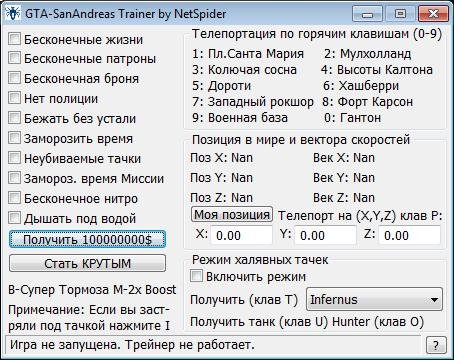Click the Век Z: Nan value
Image resolution: width=454 pixels, height=360 pixels.
pos(344,198)
